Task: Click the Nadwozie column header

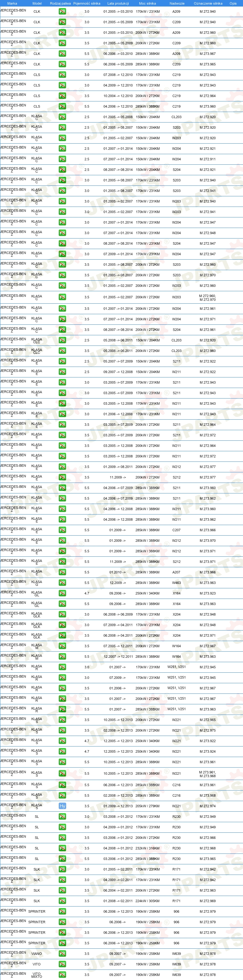Action: tap(177, 3)
